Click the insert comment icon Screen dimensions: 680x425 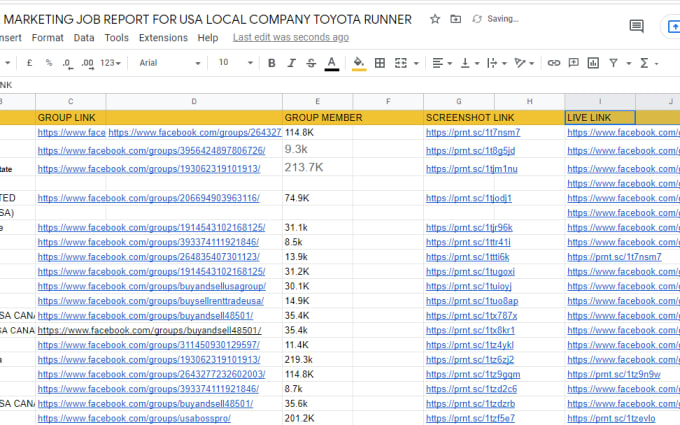pyautogui.click(x=573, y=63)
